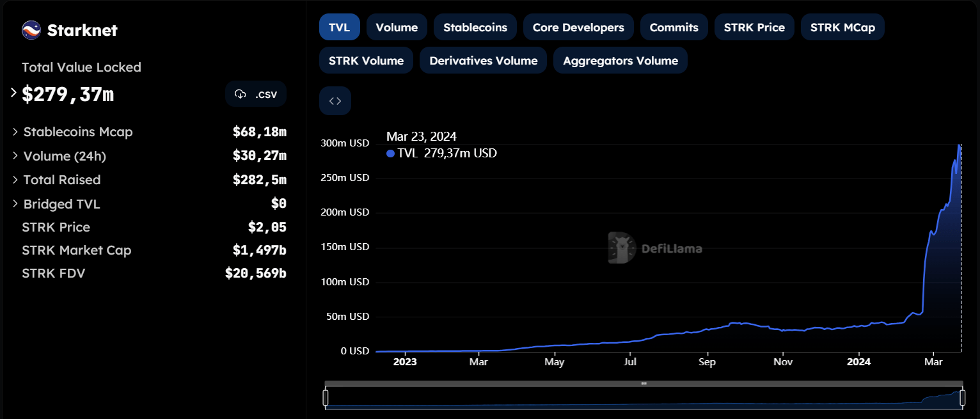
Task: Expand the Total Value Locked breakdown
Action: pos(13,93)
